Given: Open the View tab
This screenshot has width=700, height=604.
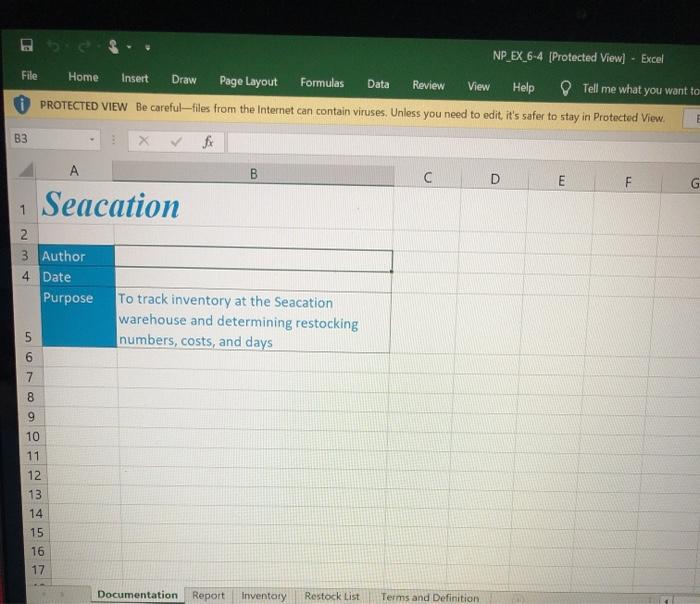Looking at the screenshot, I should click(479, 87).
